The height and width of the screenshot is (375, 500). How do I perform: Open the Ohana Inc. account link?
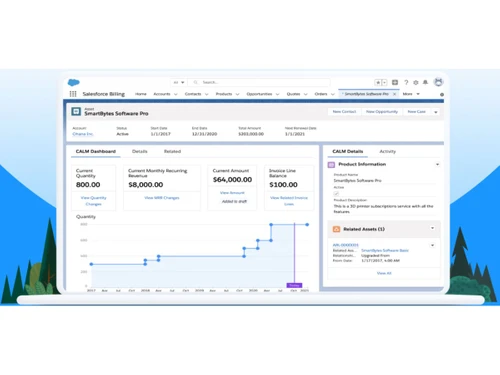pos(83,134)
